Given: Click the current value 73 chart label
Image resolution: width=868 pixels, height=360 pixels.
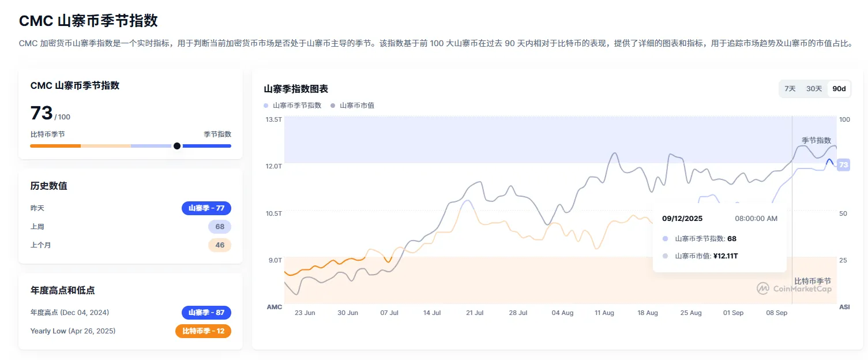Looking at the screenshot, I should 843,165.
